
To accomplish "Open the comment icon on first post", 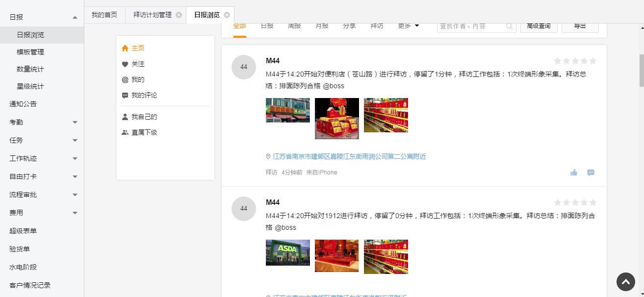I will pyautogui.click(x=591, y=173).
